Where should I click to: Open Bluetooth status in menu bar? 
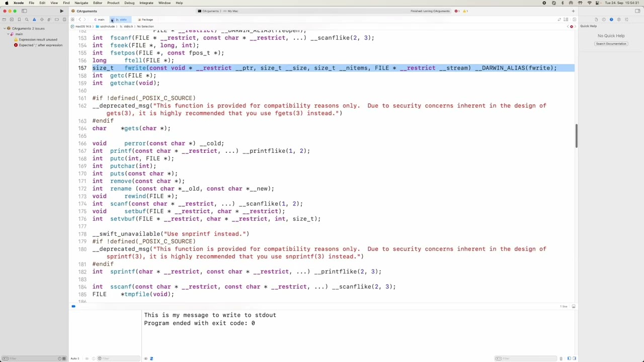[x=562, y=3]
